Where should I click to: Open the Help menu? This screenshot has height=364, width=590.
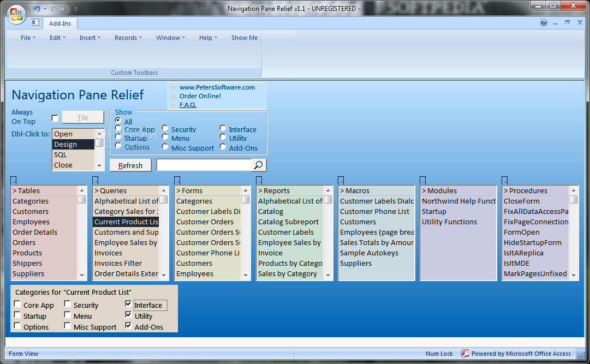pyautogui.click(x=208, y=38)
